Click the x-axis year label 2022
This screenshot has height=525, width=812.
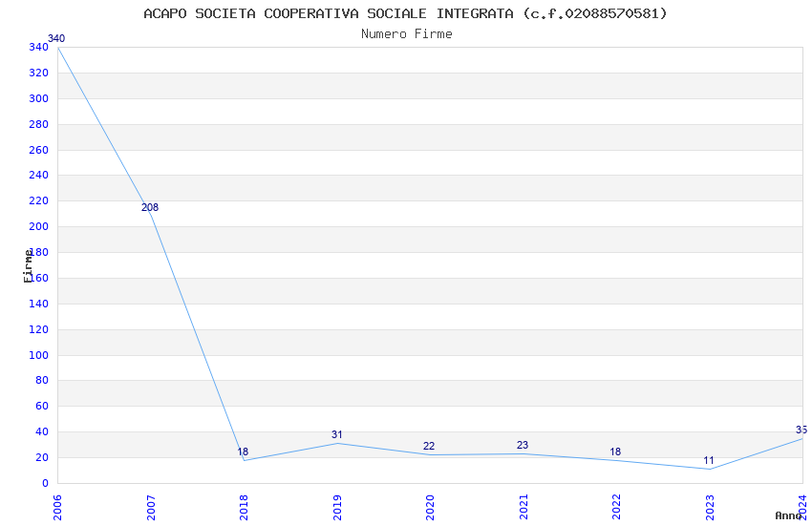616,508
